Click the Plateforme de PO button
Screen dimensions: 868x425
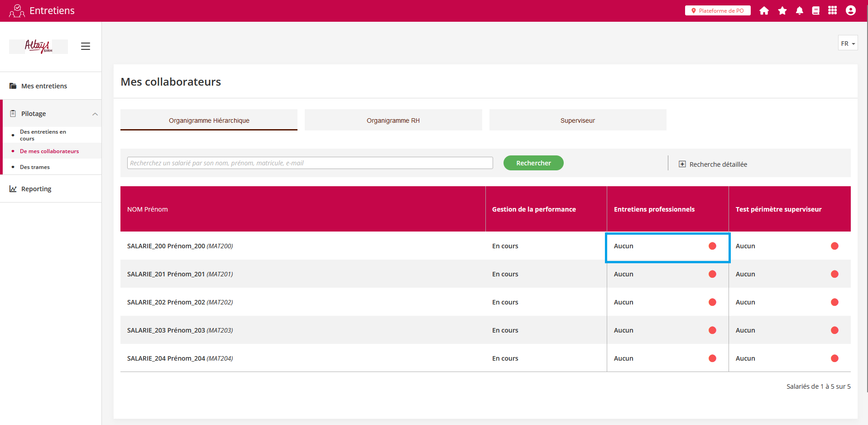717,11
